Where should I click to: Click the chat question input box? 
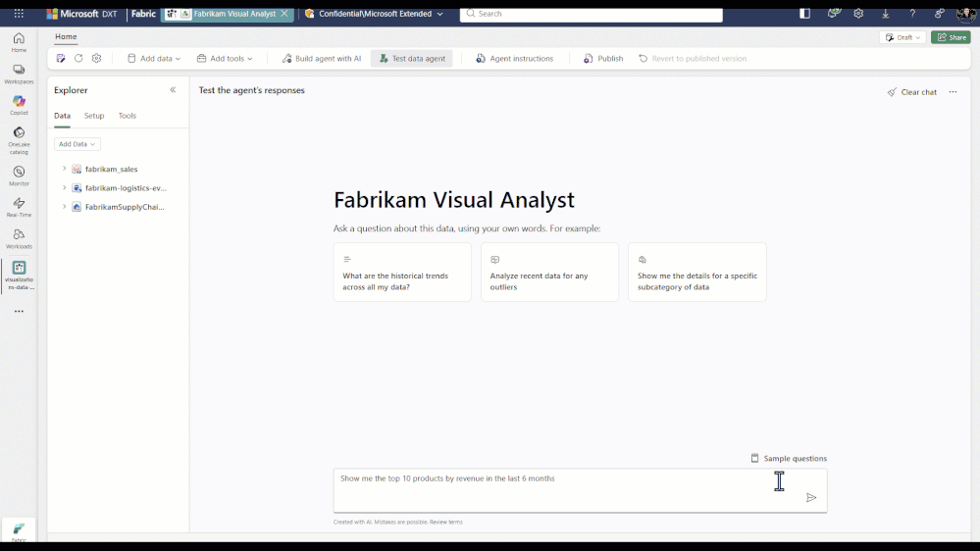[x=580, y=490]
